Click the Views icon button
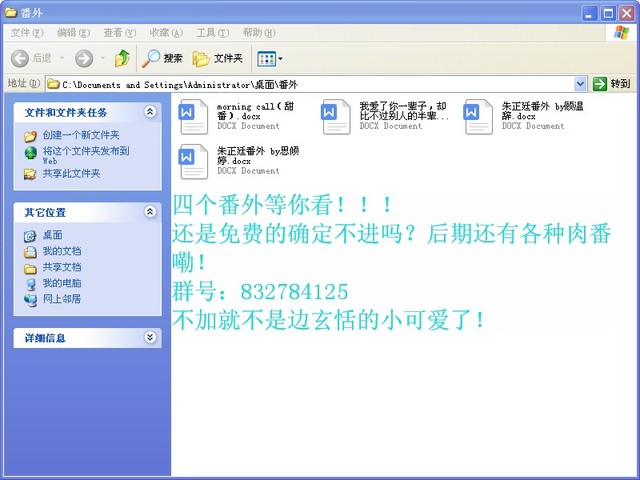 click(x=267, y=59)
